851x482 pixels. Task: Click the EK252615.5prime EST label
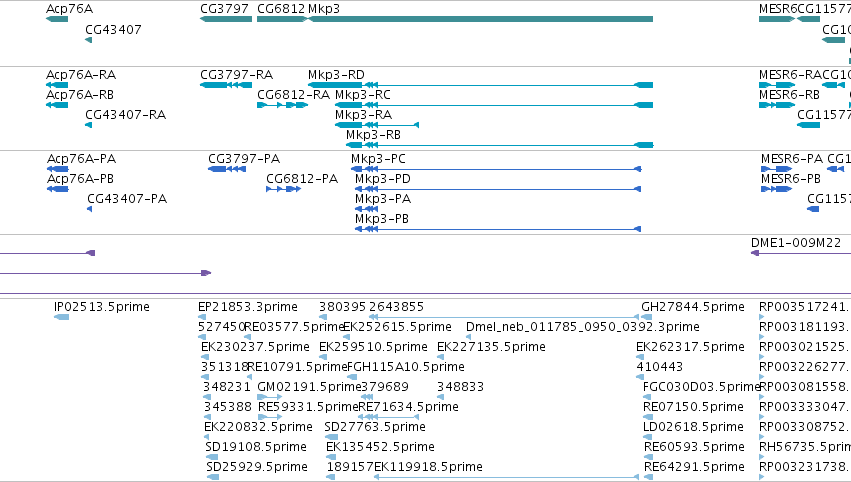coord(397,327)
